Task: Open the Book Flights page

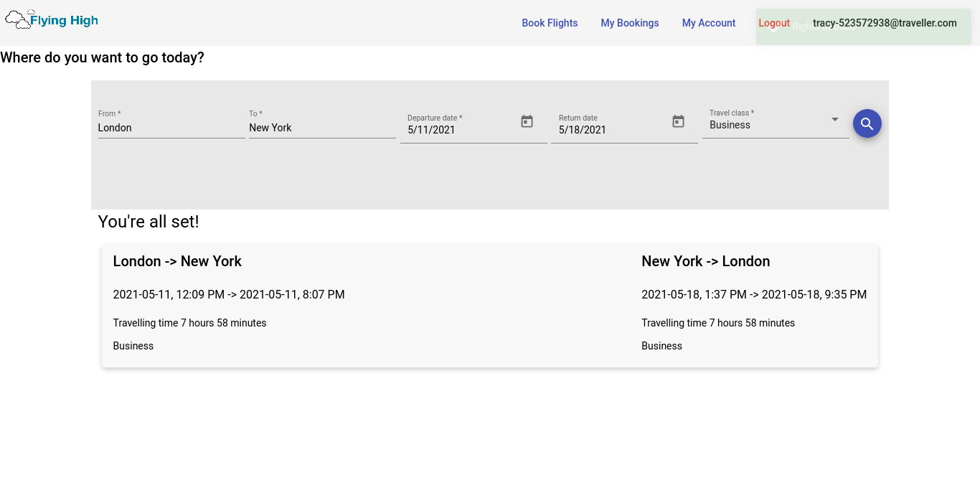Action: (550, 23)
